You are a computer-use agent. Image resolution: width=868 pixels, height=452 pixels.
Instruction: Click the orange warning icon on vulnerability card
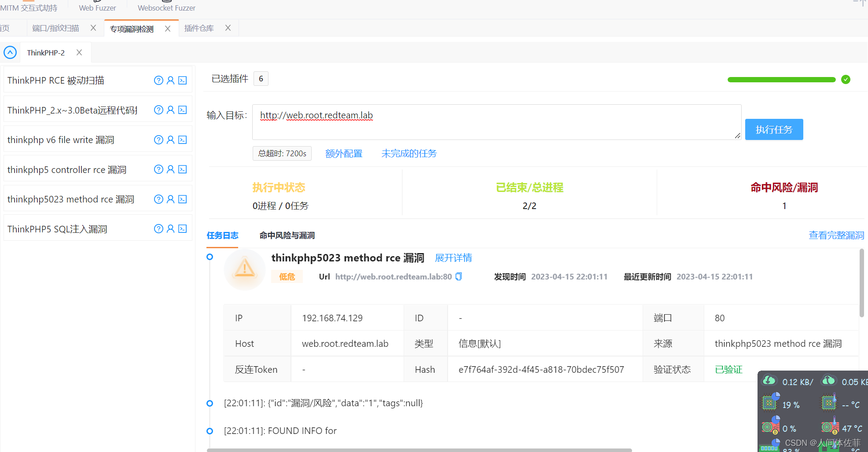244,269
